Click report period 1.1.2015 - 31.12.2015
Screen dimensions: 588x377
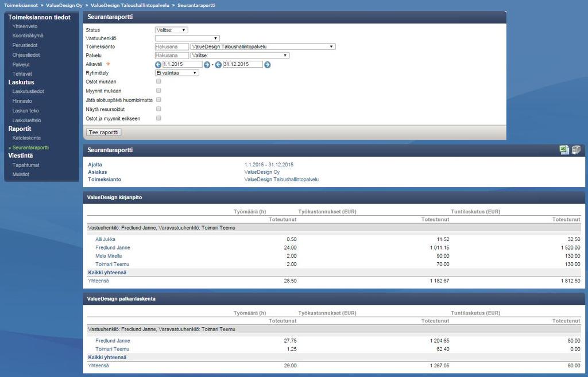[269, 165]
